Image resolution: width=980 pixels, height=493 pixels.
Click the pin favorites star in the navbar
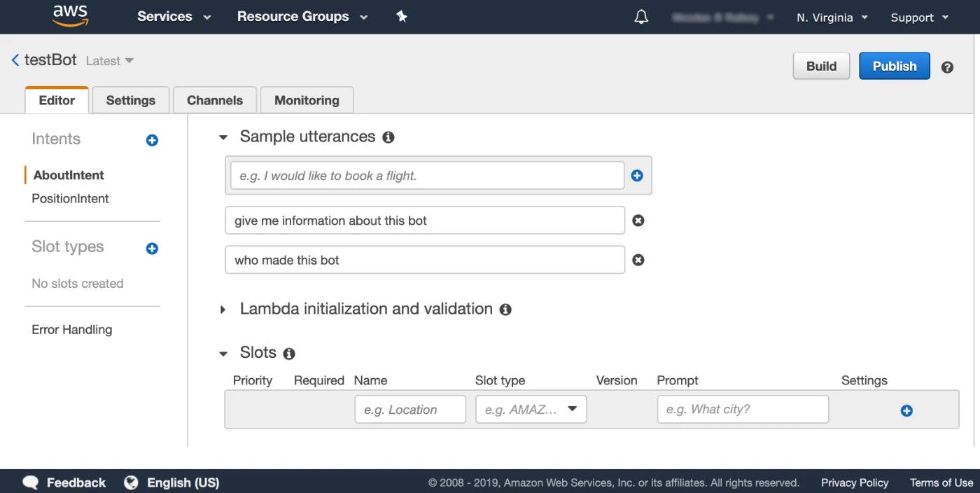tap(402, 16)
